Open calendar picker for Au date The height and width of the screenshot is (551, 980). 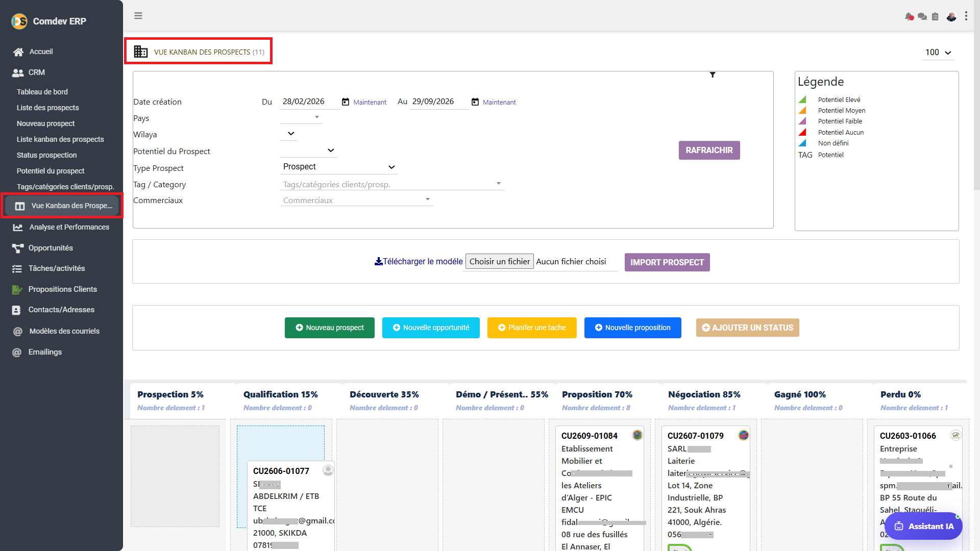[x=475, y=102]
